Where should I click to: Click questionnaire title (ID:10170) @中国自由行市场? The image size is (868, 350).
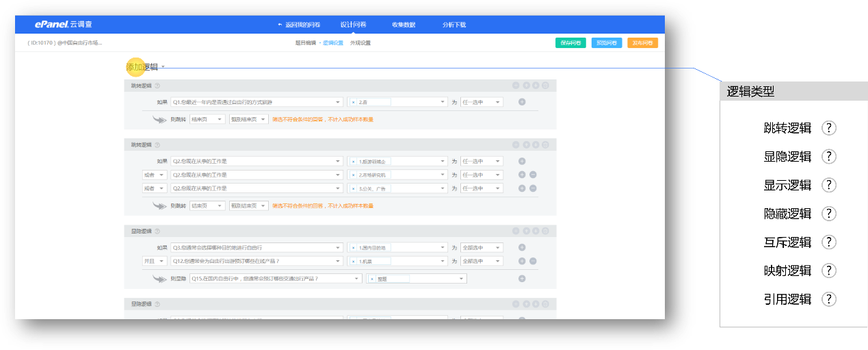pos(65,42)
